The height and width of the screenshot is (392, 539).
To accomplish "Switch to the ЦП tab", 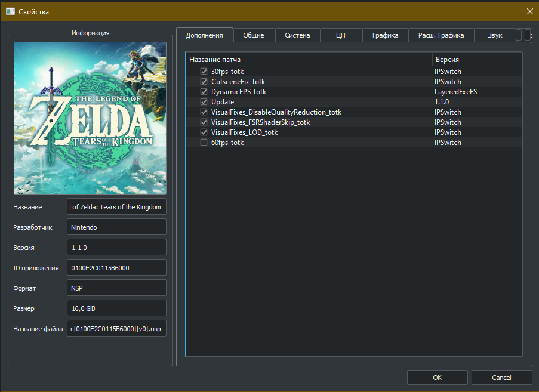I will (341, 35).
